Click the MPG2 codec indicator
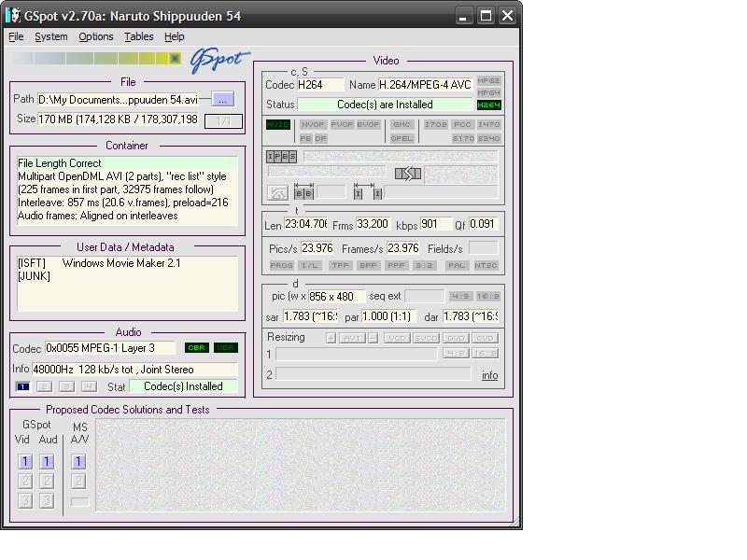 (488, 80)
